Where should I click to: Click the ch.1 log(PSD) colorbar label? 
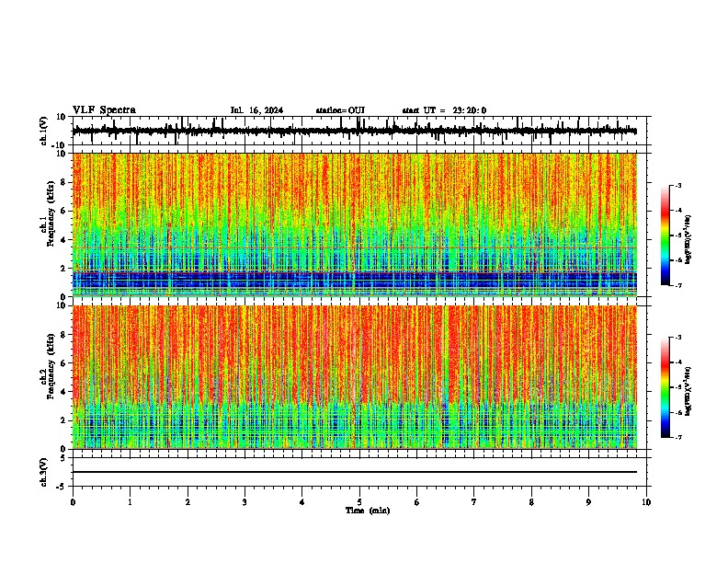click(688, 240)
